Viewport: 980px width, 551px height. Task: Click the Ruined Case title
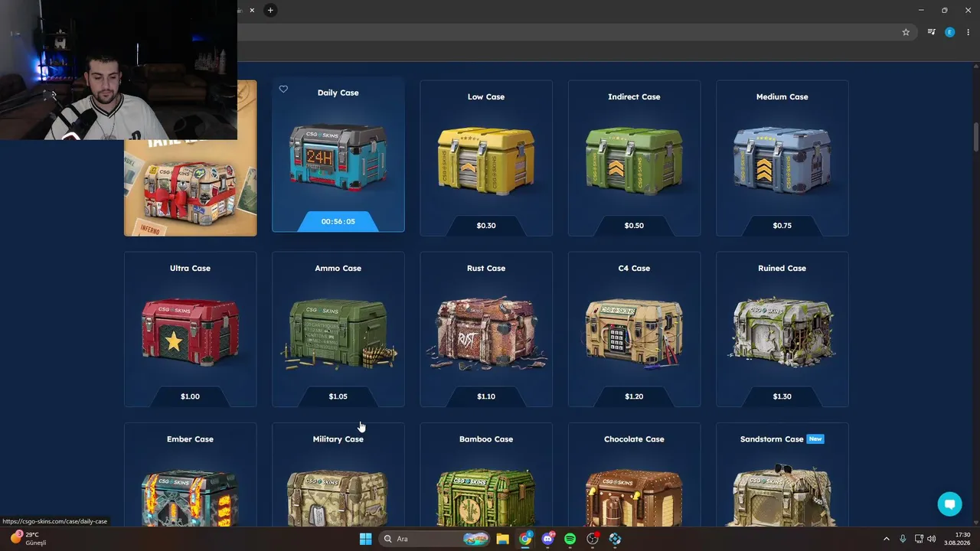(x=782, y=269)
